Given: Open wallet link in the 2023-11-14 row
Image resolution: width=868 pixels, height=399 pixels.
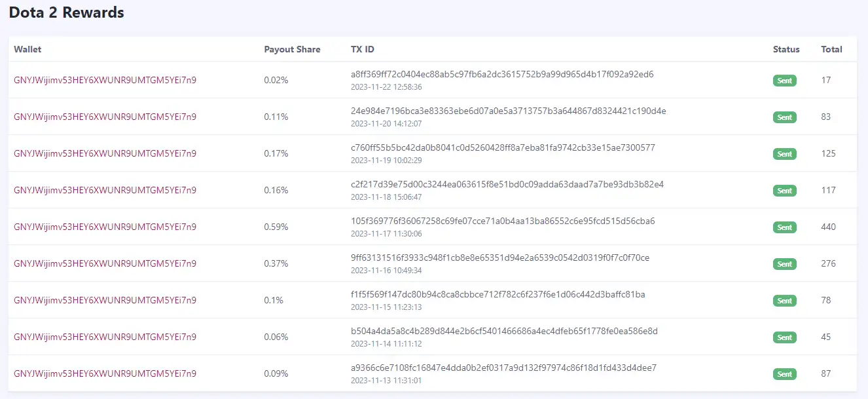Looking at the screenshot, I should (105, 337).
